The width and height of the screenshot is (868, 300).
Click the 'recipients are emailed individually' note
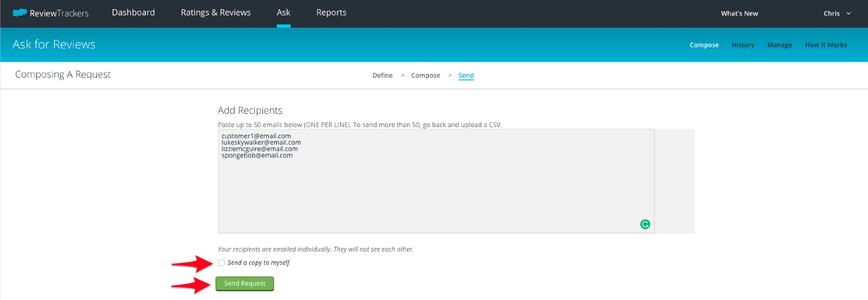coord(316,249)
